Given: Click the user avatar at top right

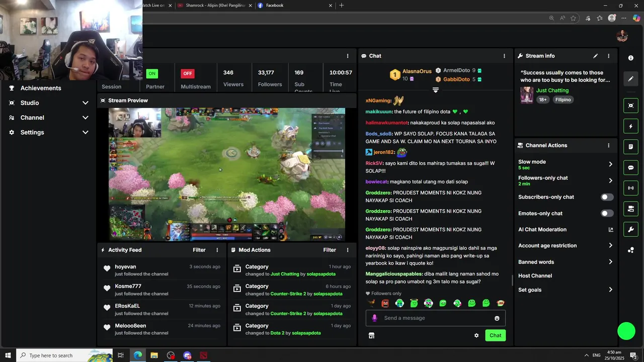Looking at the screenshot, I should click(x=622, y=36).
